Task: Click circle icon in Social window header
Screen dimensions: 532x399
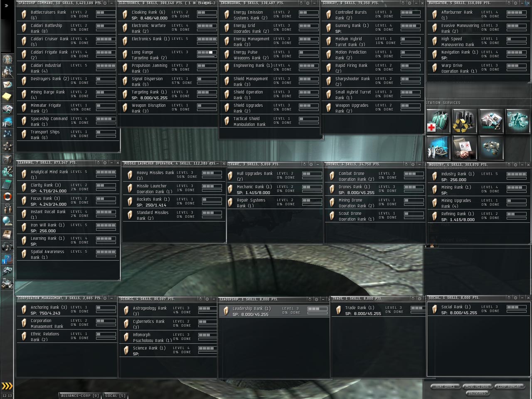Action: pyautogui.click(x=515, y=298)
